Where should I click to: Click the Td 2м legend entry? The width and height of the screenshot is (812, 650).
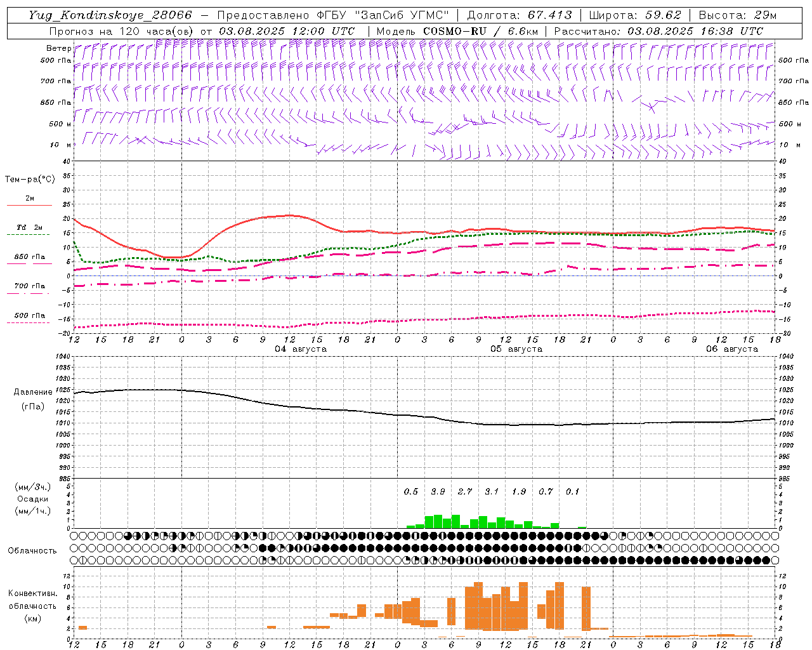click(x=29, y=227)
